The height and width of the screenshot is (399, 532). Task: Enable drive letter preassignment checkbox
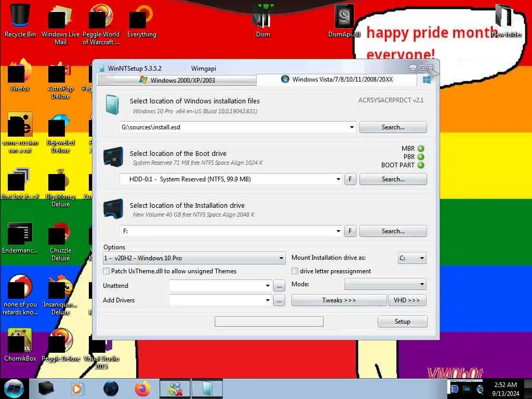point(295,271)
